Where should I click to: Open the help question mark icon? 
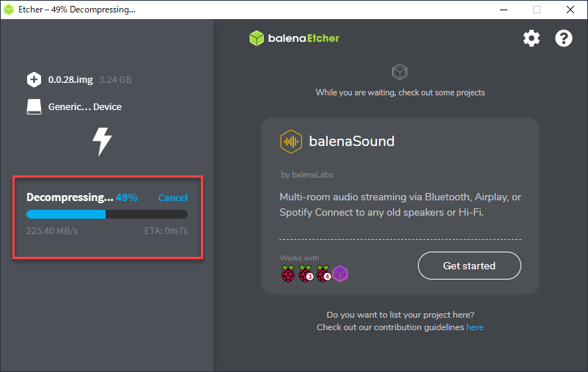(564, 38)
